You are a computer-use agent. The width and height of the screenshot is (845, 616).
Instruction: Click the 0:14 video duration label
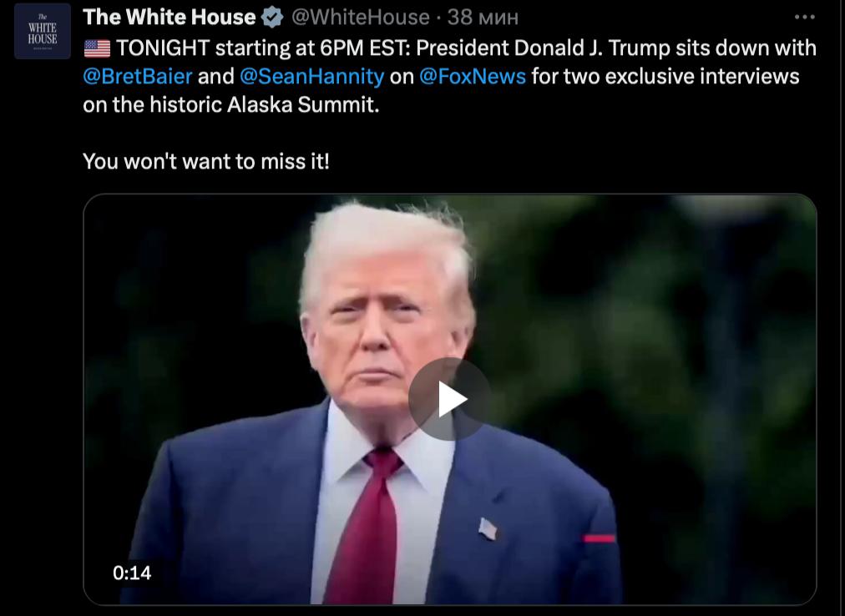click(132, 573)
